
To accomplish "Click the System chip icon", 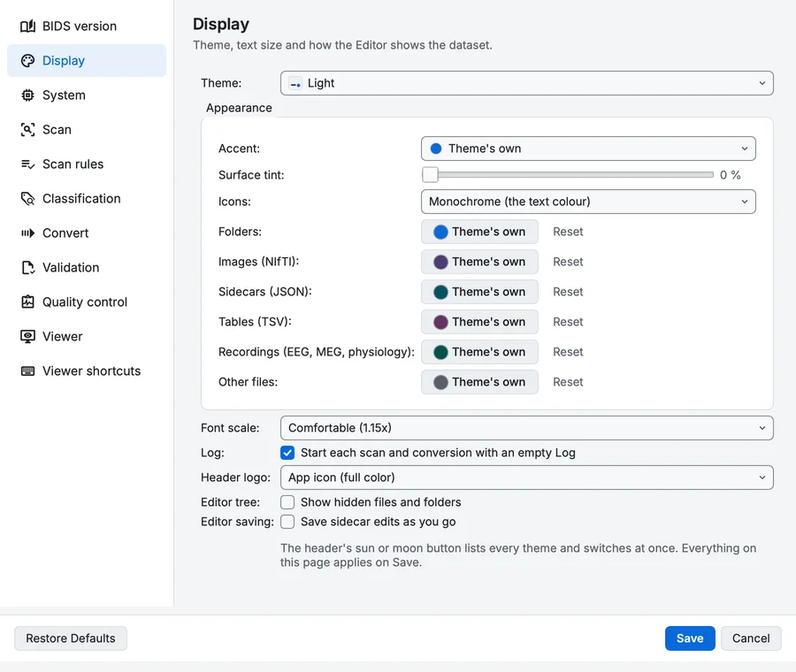I will pos(28,95).
